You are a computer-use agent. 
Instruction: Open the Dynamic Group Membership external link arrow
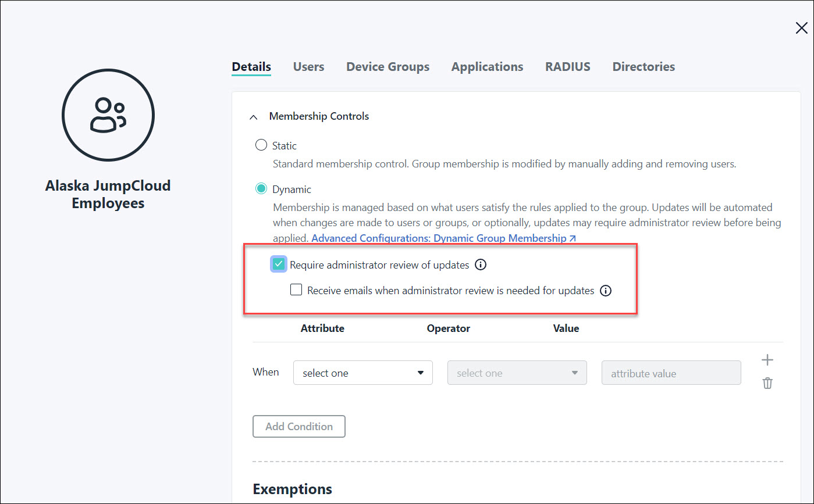(573, 238)
